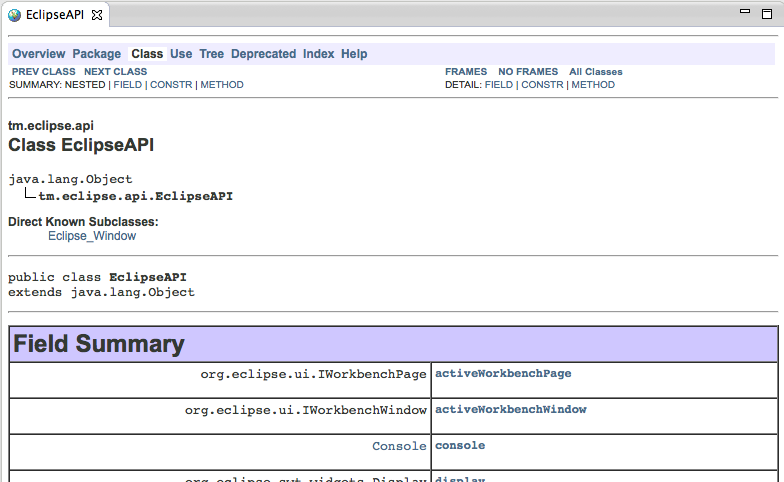Image resolution: width=784 pixels, height=482 pixels.
Task: Go to the Package page
Action: click(x=96, y=54)
